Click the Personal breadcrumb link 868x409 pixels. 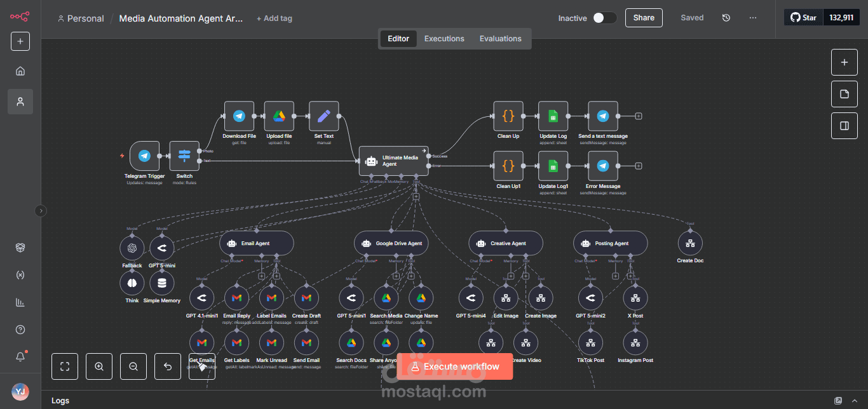81,18
